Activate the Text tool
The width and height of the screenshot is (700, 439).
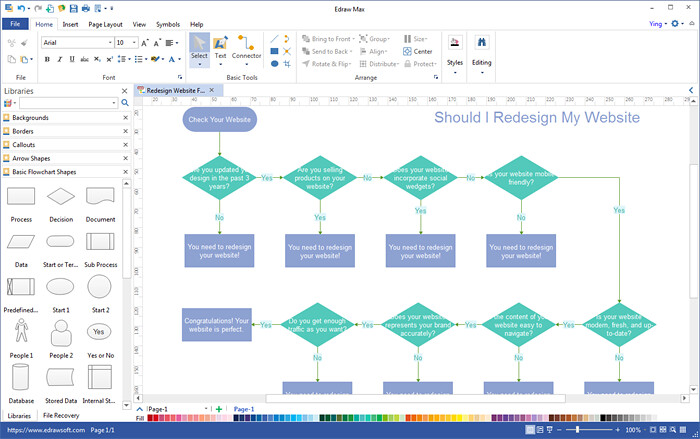[220, 48]
